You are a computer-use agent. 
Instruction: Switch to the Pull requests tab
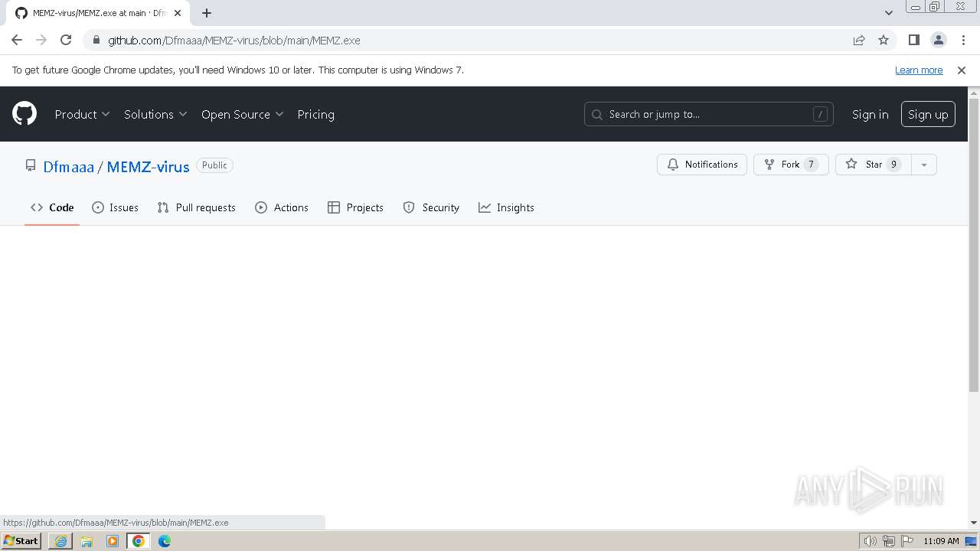[x=196, y=207]
